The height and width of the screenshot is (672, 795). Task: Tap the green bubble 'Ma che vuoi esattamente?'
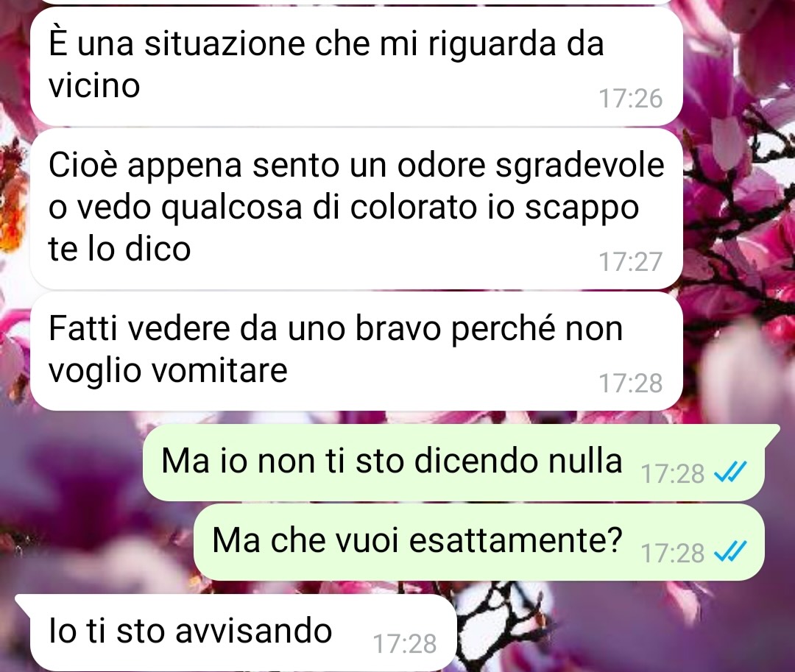478,541
